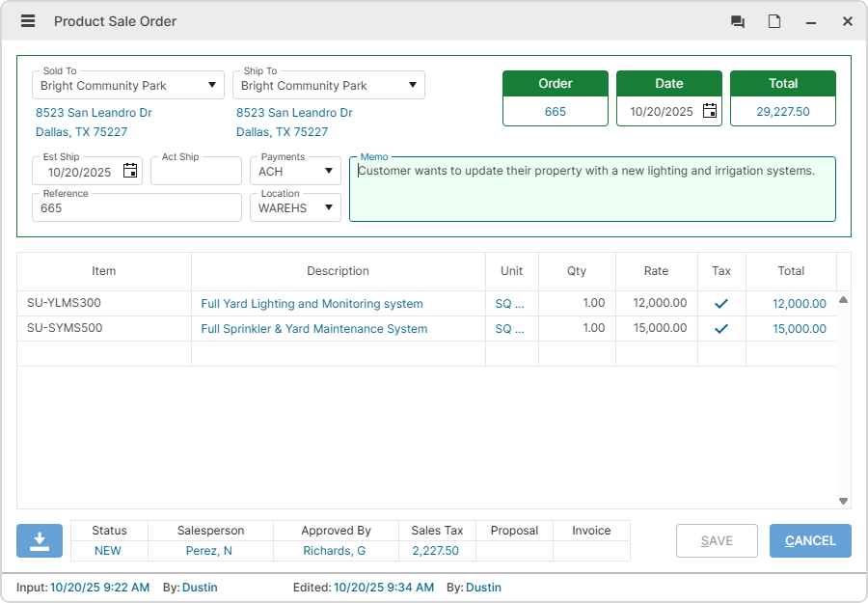Click Sold To Dallas, TX 75227 link
Screen dimensions: 868x603
click(x=81, y=132)
